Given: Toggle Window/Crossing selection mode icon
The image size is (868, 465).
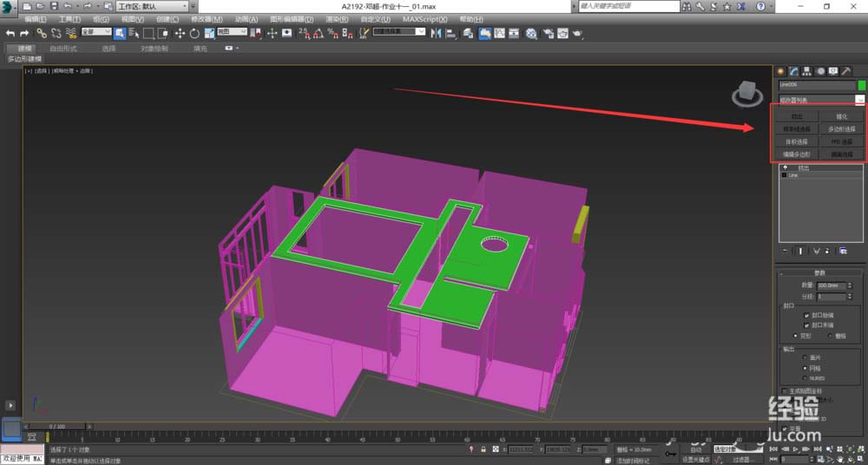Looking at the screenshot, I should 163,33.
